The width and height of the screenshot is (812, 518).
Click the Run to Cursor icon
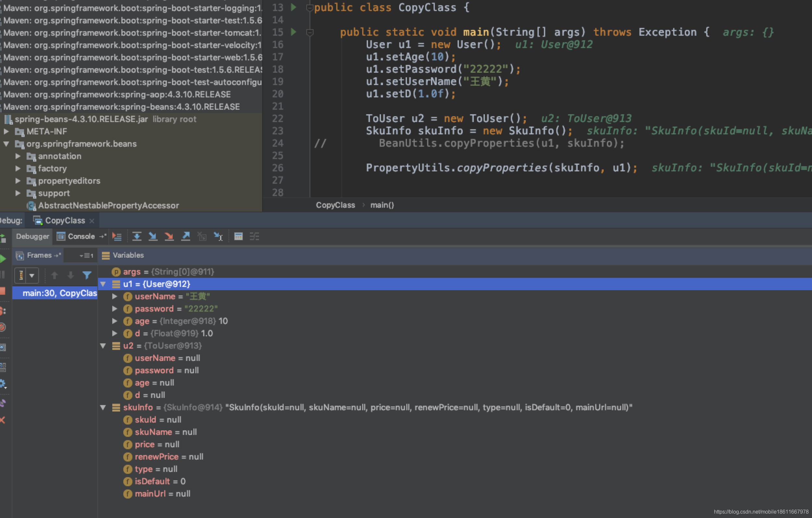click(x=218, y=236)
